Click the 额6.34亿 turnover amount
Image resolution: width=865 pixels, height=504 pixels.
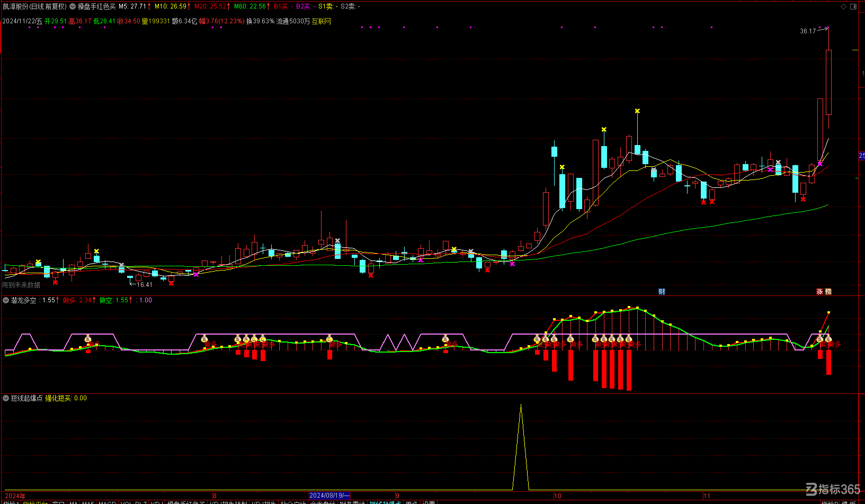coord(184,21)
